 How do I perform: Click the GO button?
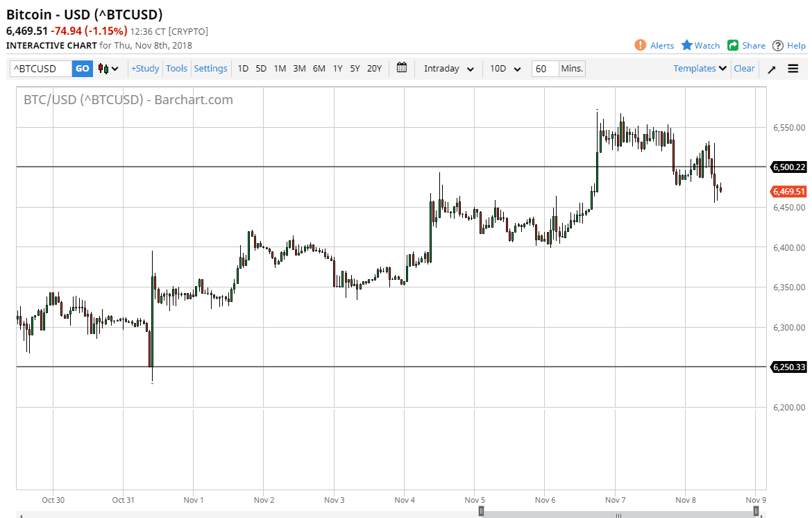[x=82, y=69]
